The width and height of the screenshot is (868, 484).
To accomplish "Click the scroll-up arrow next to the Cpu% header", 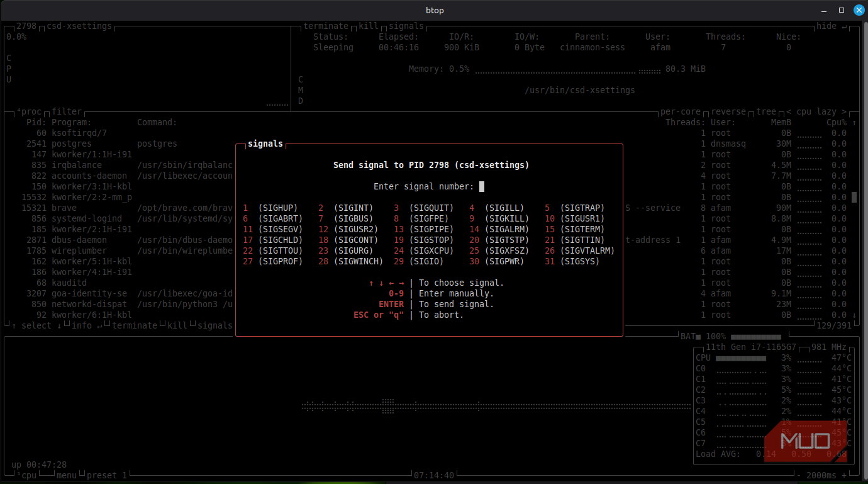I will (x=854, y=122).
